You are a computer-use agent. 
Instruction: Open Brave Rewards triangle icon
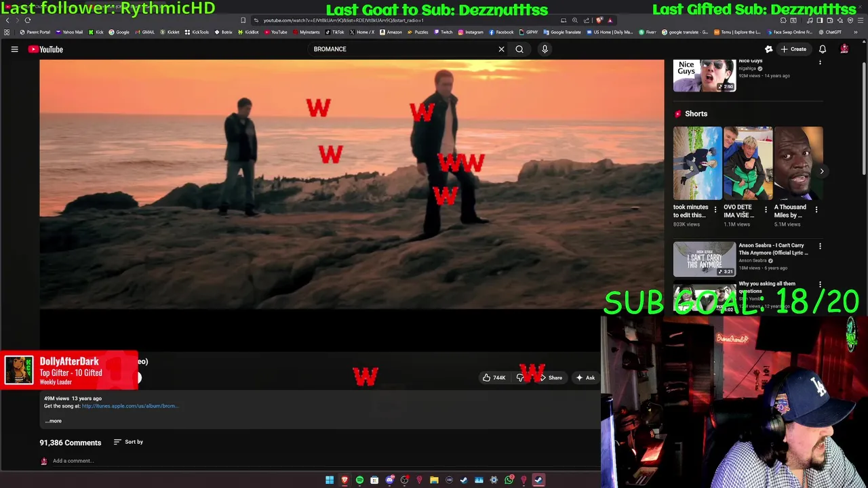610,20
